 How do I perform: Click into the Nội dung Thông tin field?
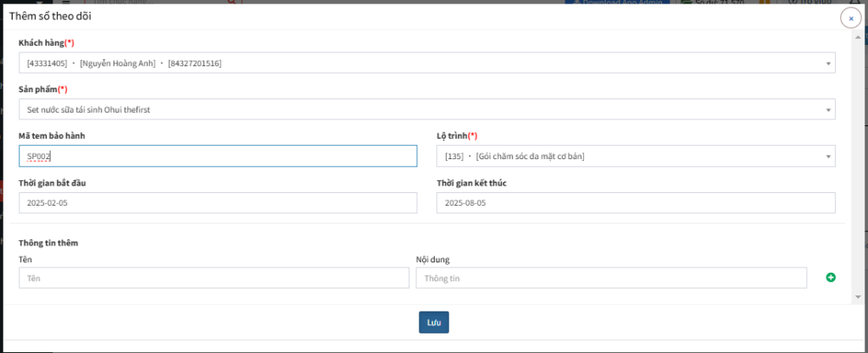[x=611, y=278]
